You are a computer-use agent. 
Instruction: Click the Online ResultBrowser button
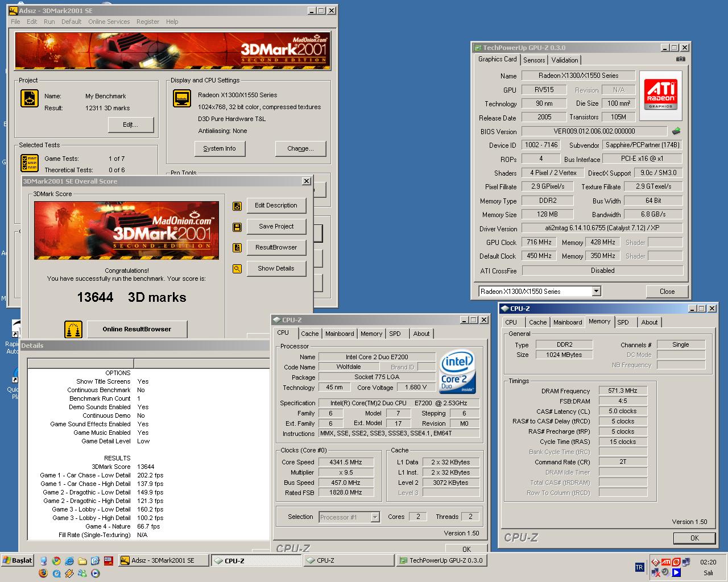137,329
